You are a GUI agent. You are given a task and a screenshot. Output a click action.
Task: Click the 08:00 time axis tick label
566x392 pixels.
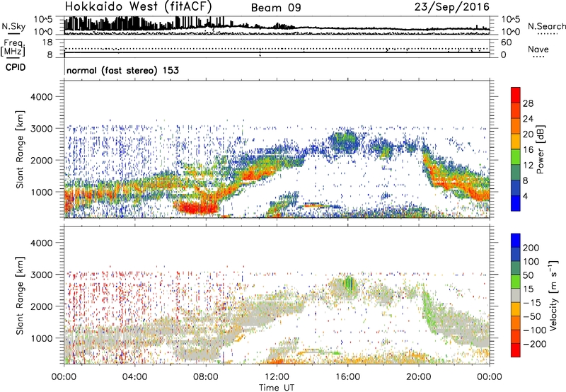[x=206, y=377]
